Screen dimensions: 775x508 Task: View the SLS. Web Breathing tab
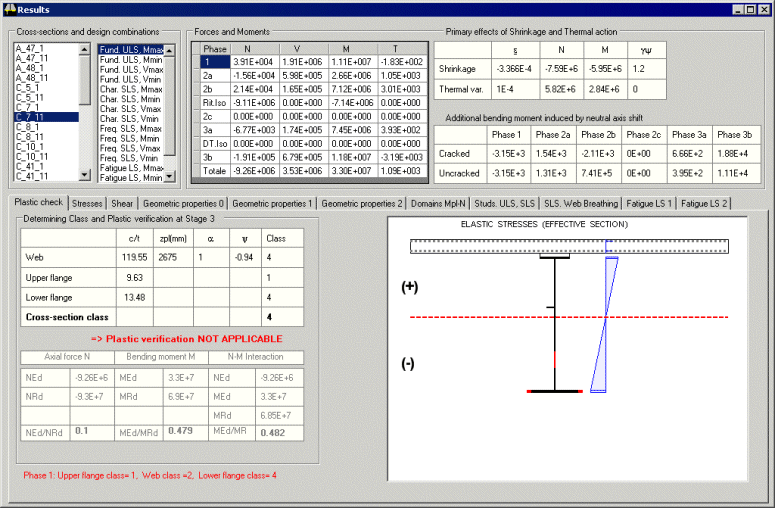[581, 203]
